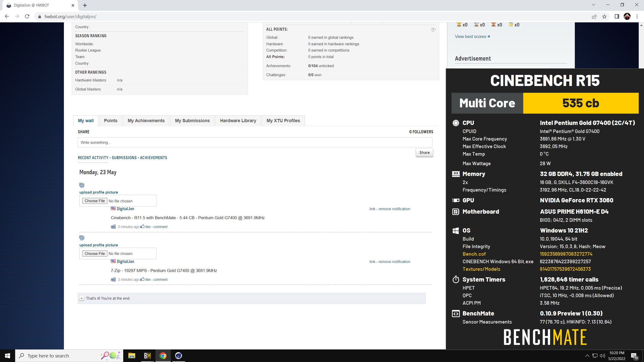The image size is (644, 362).
Task: Click the Share button
Action: 424,153
